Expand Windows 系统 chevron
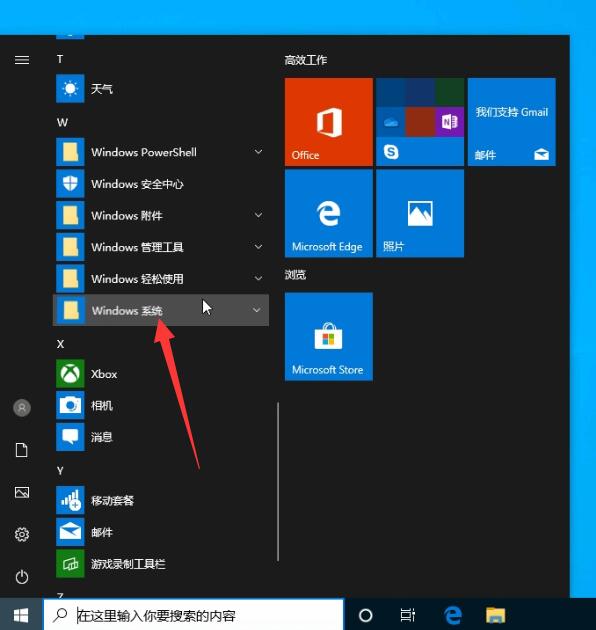The height and width of the screenshot is (630, 596). pos(256,310)
